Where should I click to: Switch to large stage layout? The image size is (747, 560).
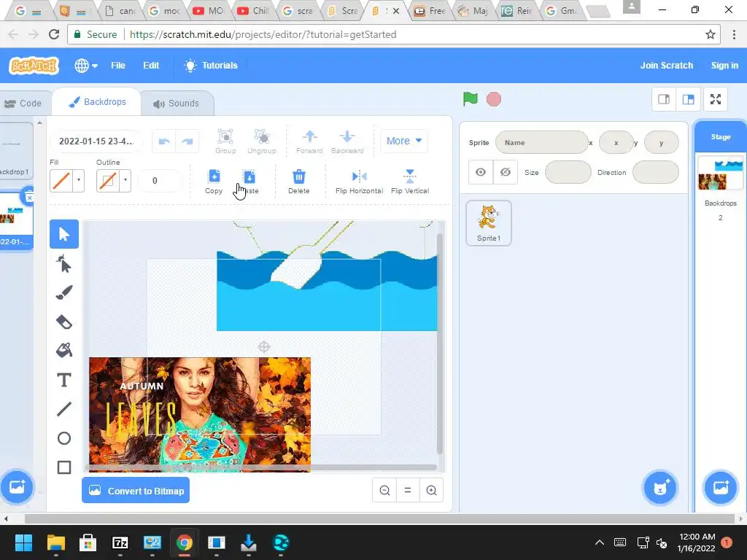(689, 99)
